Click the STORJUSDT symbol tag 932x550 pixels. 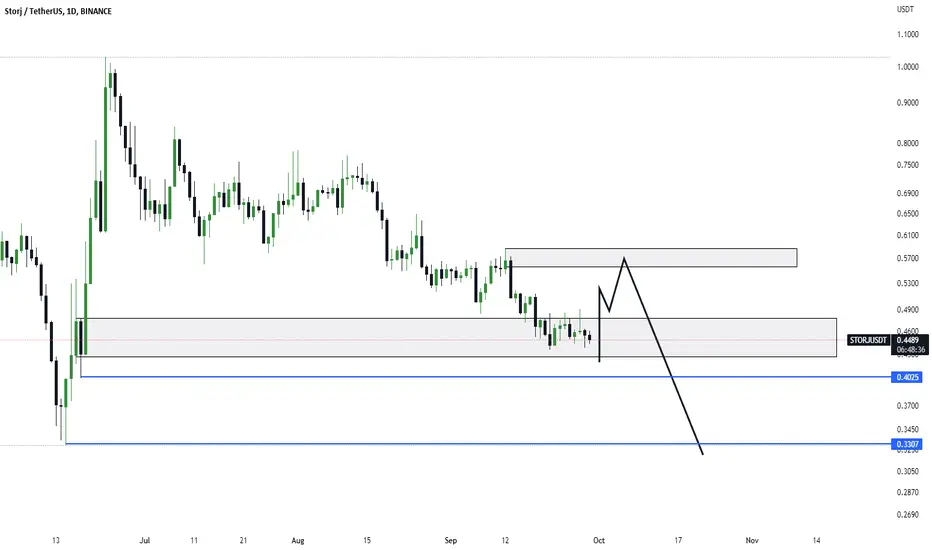pos(868,340)
